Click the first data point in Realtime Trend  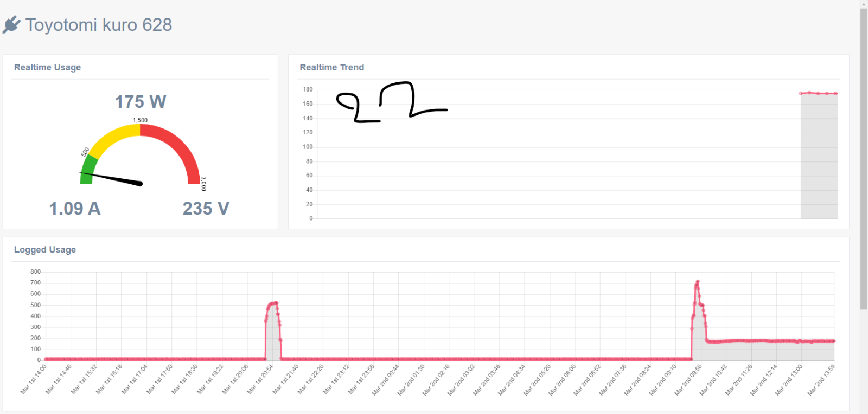(801, 93)
